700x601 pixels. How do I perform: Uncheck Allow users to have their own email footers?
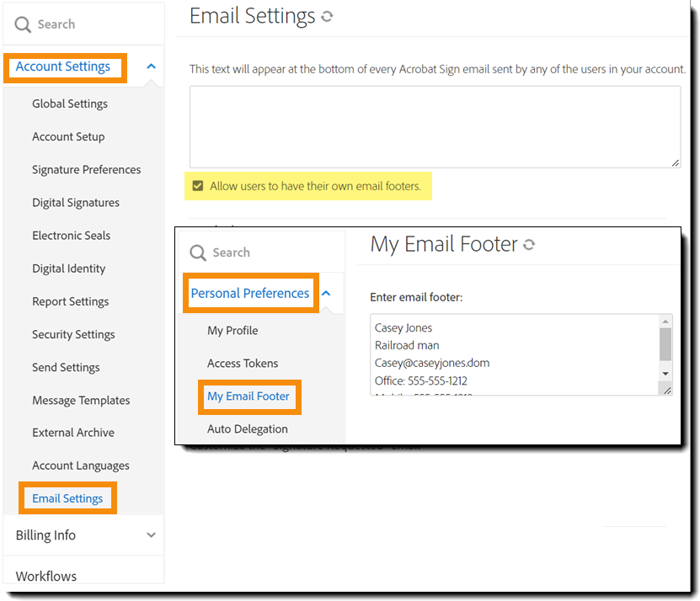pyautogui.click(x=198, y=186)
